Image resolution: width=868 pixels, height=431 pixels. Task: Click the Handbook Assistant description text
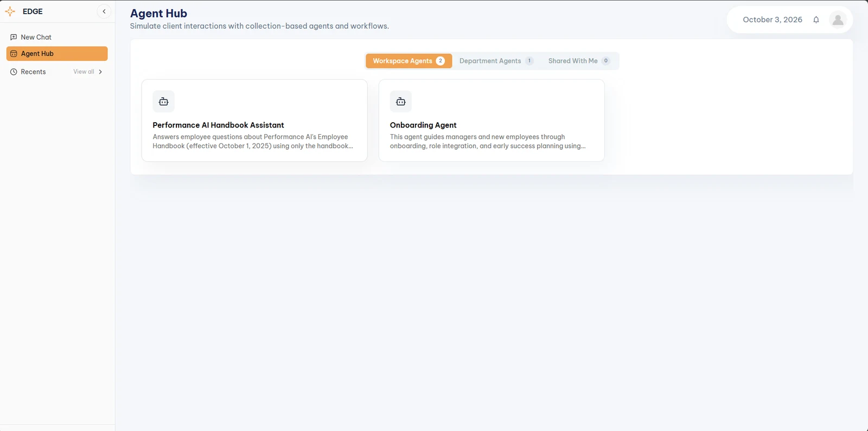click(253, 141)
